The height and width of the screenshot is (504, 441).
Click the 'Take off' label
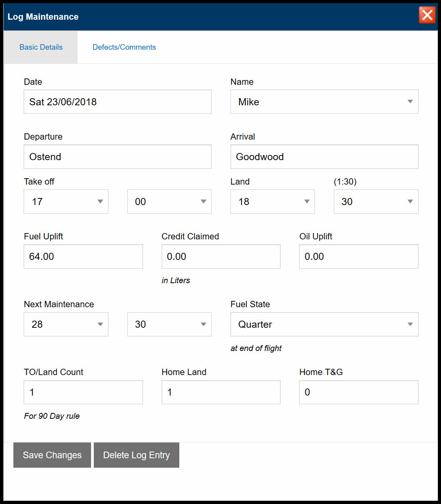(x=39, y=181)
